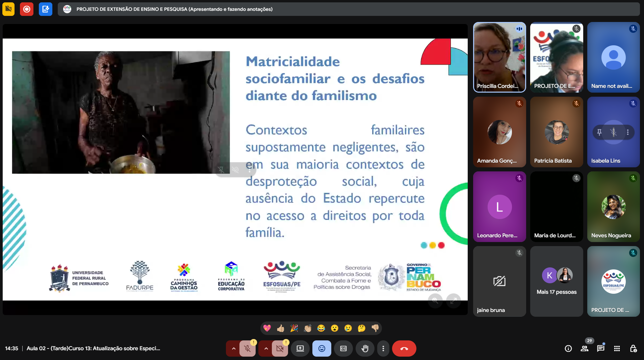Open host controls lock icon

click(x=633, y=349)
